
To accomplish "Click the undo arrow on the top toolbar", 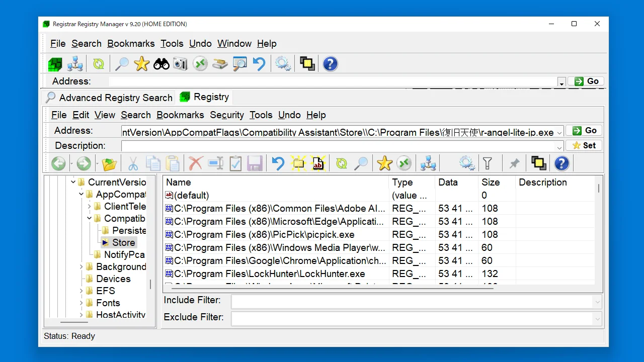I will 259,63.
